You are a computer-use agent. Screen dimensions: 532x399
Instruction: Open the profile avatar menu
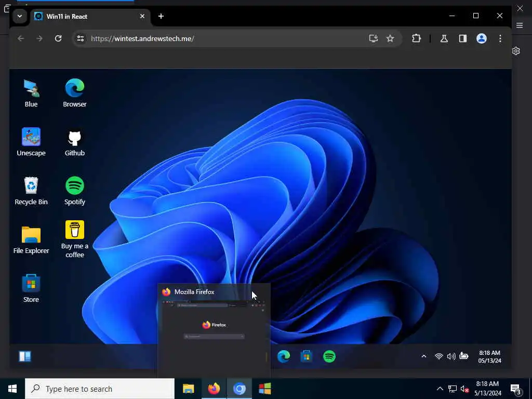[482, 38]
